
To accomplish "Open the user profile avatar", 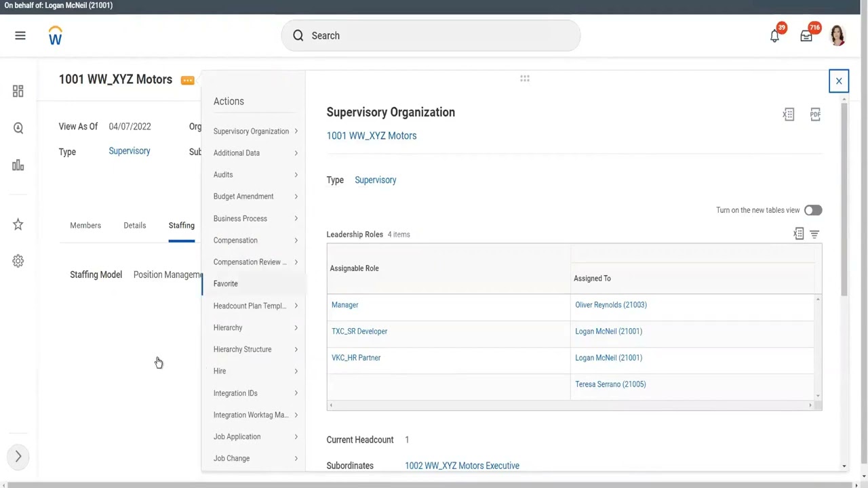I will pyautogui.click(x=837, y=35).
